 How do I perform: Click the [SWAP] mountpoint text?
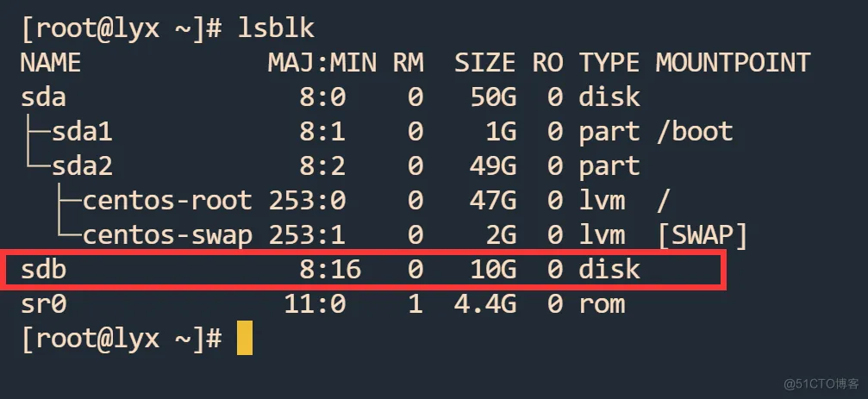coord(702,235)
